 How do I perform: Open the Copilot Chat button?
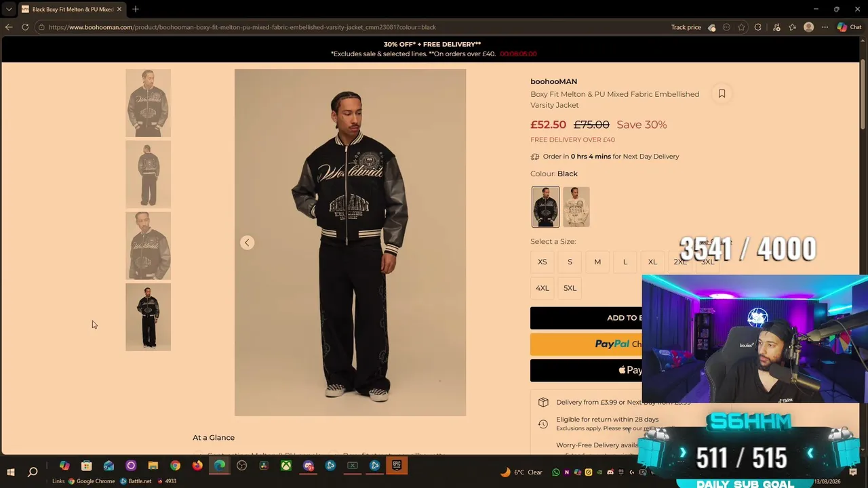[x=849, y=27]
